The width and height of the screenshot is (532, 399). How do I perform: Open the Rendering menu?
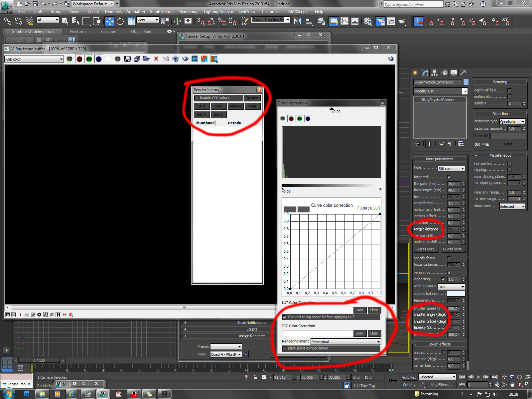click(188, 12)
